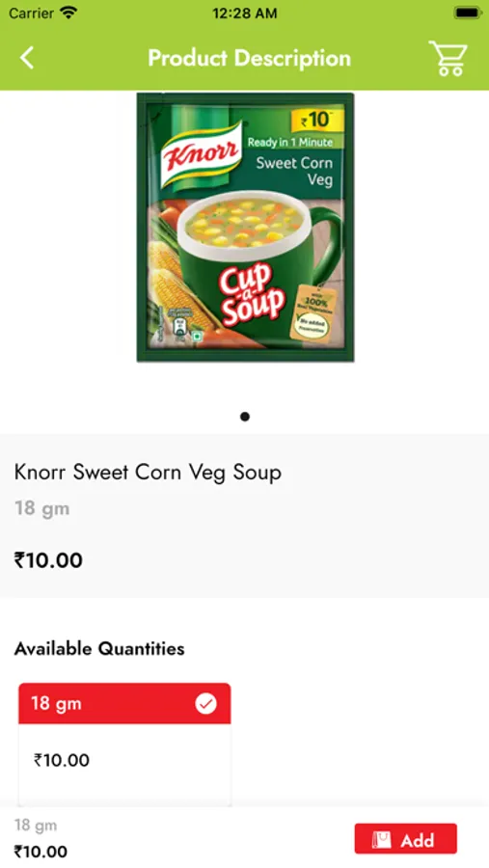Tap the gray 18 gm label under product name
489x868 pixels.
(42, 508)
